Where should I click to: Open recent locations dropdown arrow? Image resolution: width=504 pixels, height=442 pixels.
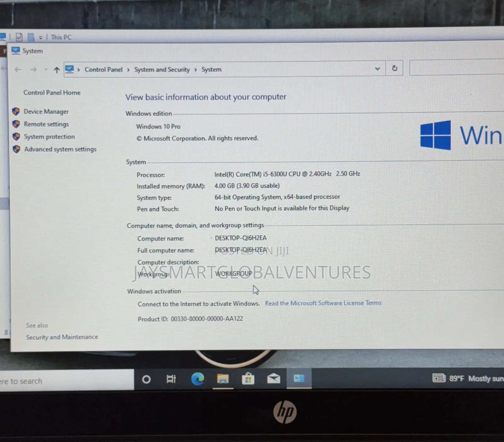(46, 70)
